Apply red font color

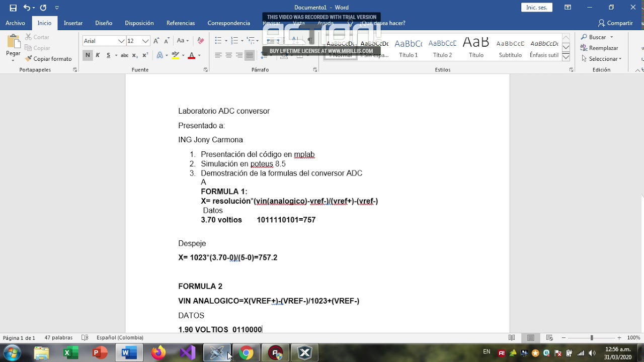pos(191,55)
